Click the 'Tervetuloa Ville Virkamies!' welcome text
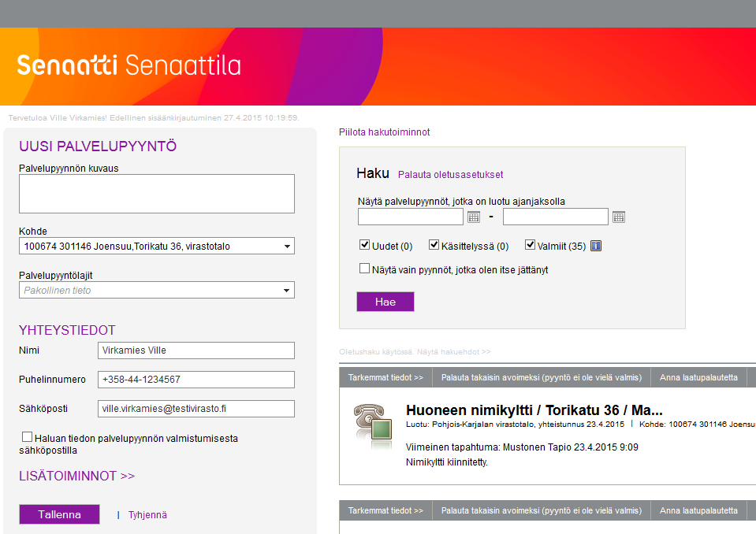 pos(58,118)
